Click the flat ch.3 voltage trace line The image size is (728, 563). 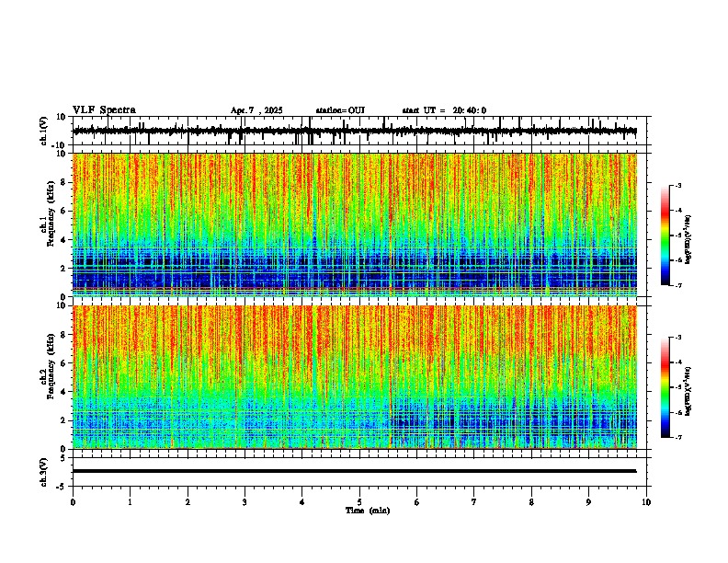coord(355,471)
